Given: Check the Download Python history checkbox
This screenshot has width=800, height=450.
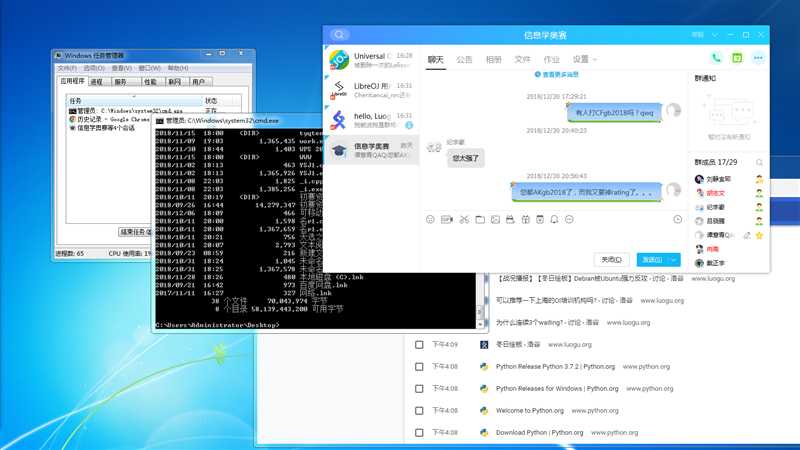Looking at the screenshot, I should [419, 433].
